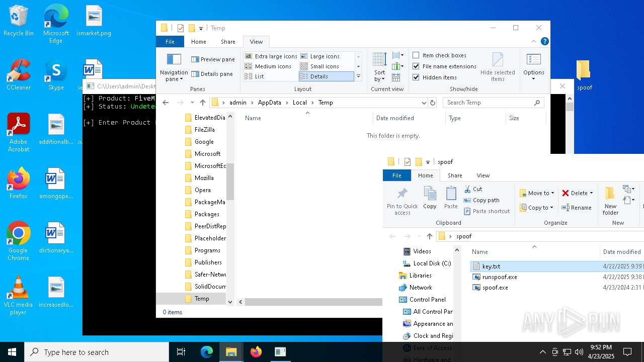
Task: Toggle Preview pane in Temp window
Action: point(213,59)
